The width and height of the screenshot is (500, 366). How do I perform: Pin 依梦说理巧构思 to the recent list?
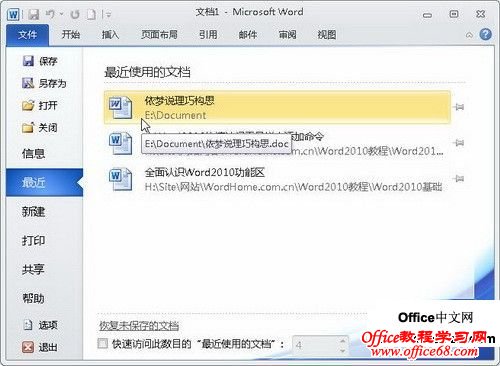[x=459, y=107]
